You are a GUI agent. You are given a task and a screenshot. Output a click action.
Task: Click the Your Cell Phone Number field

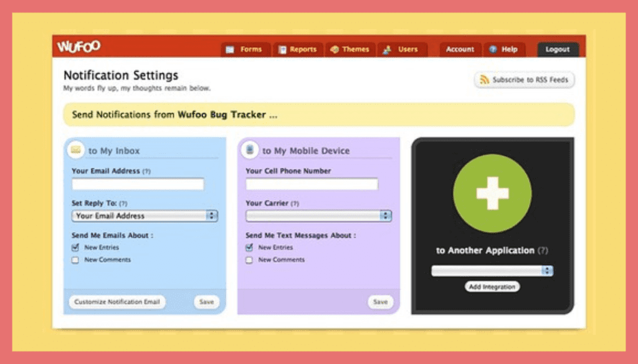click(x=312, y=184)
